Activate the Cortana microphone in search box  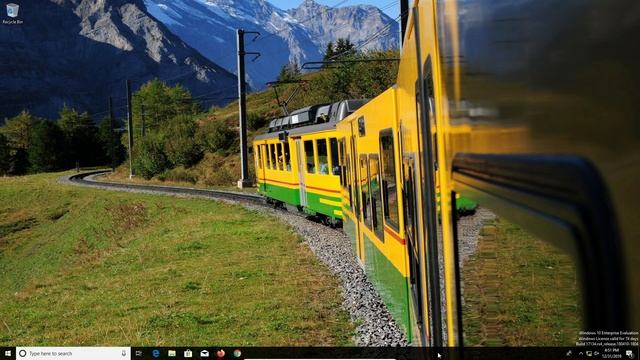pyautogui.click(x=124, y=353)
